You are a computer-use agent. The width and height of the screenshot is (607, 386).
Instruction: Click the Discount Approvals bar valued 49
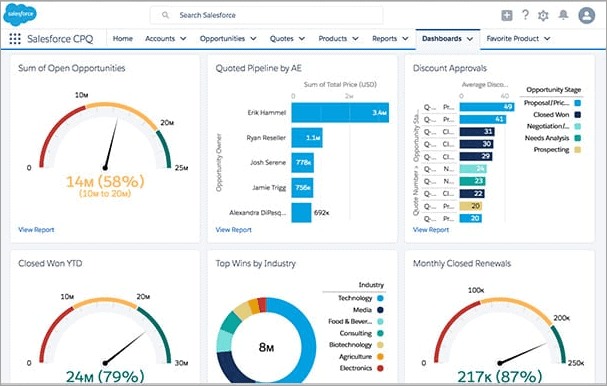click(x=487, y=107)
